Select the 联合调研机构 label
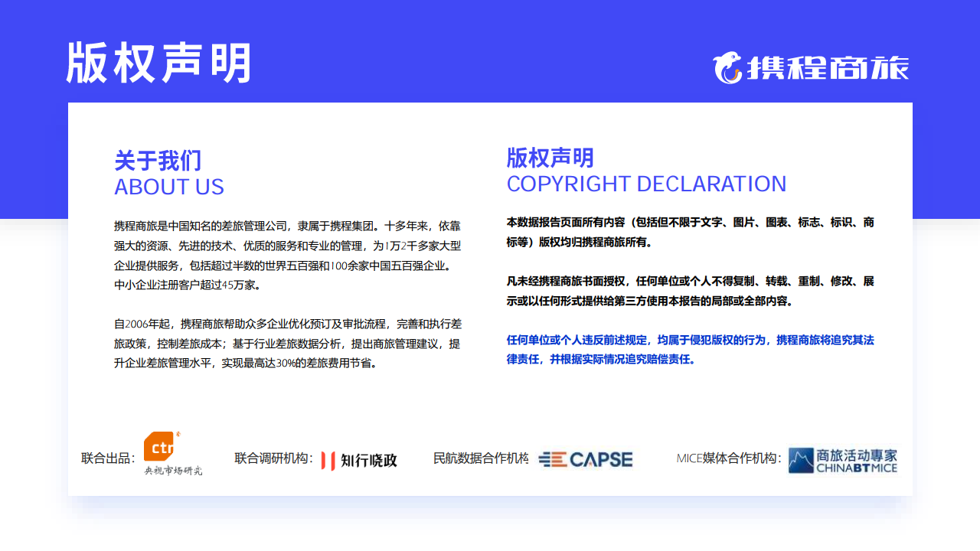 coord(274,458)
